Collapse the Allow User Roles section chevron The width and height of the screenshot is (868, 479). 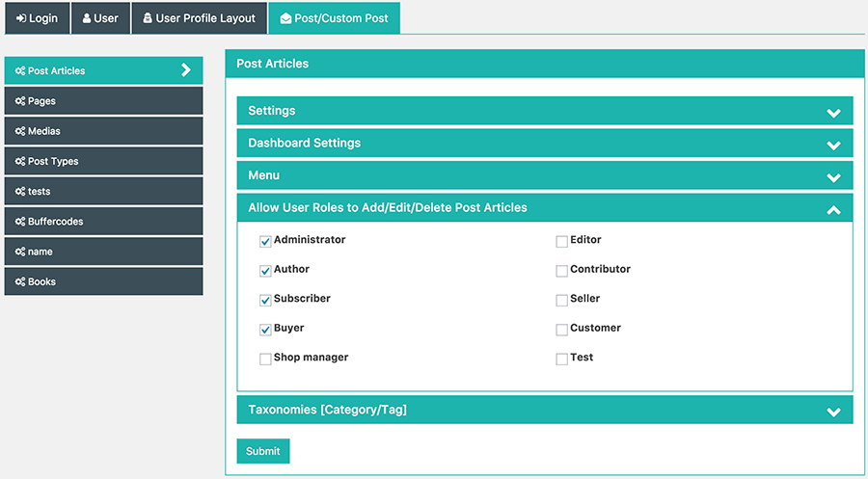(833, 210)
